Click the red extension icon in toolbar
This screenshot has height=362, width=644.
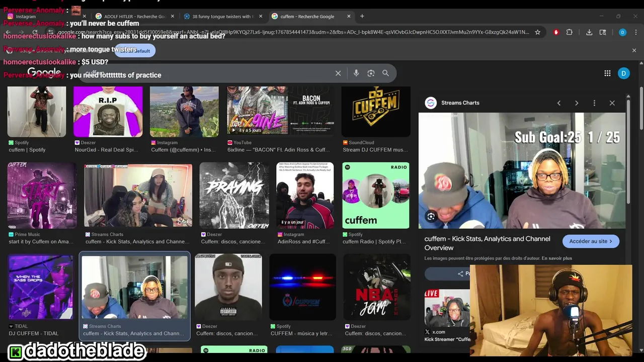tap(556, 32)
